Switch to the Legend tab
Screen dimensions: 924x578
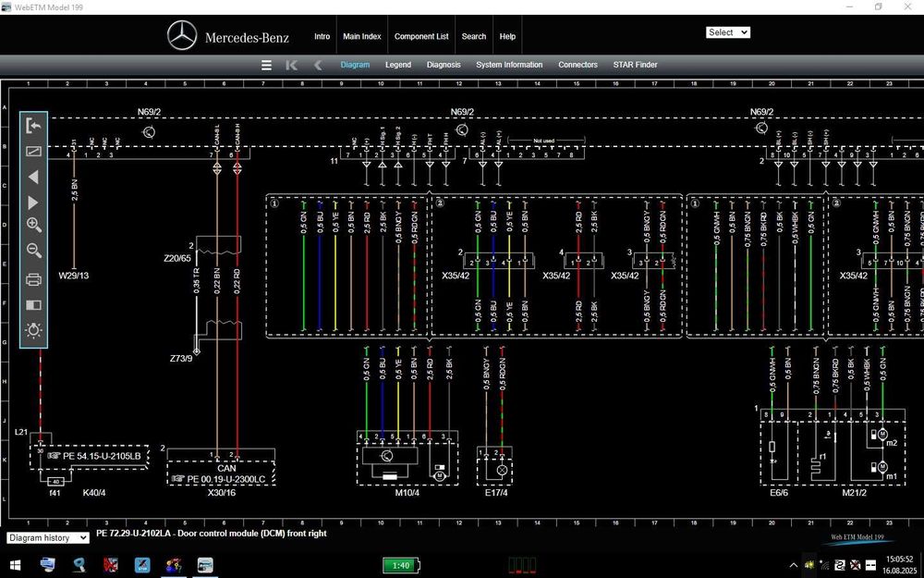click(x=398, y=65)
